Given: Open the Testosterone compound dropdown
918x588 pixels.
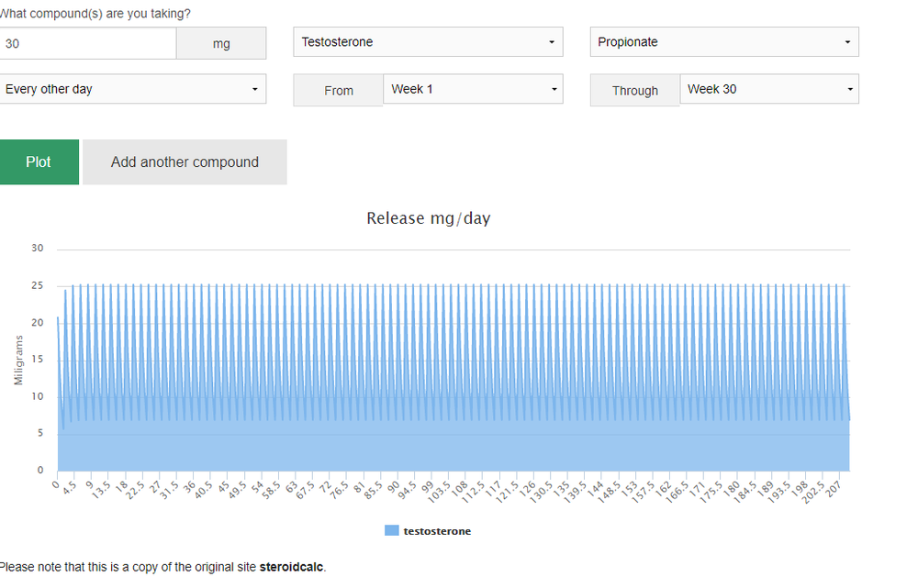Looking at the screenshot, I should point(428,42).
